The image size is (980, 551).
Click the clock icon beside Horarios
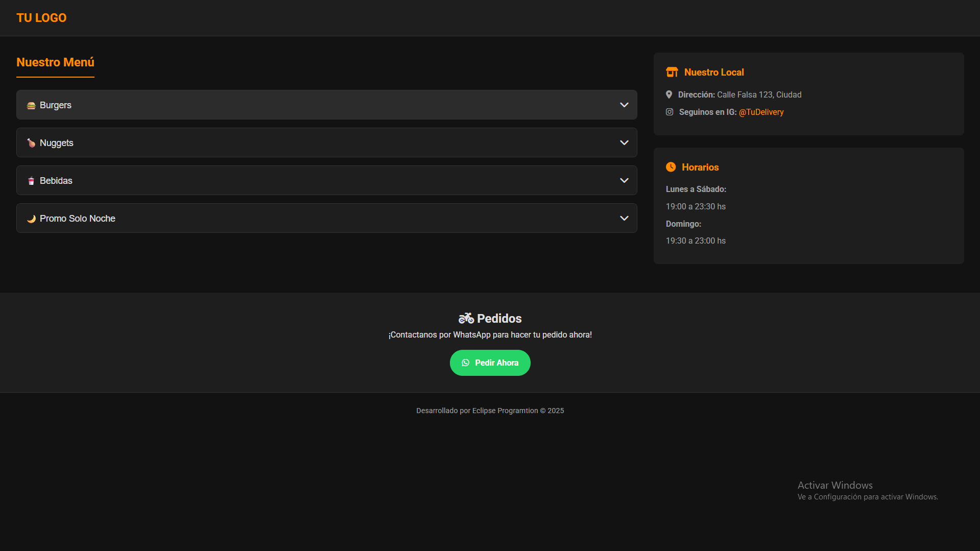[671, 167]
